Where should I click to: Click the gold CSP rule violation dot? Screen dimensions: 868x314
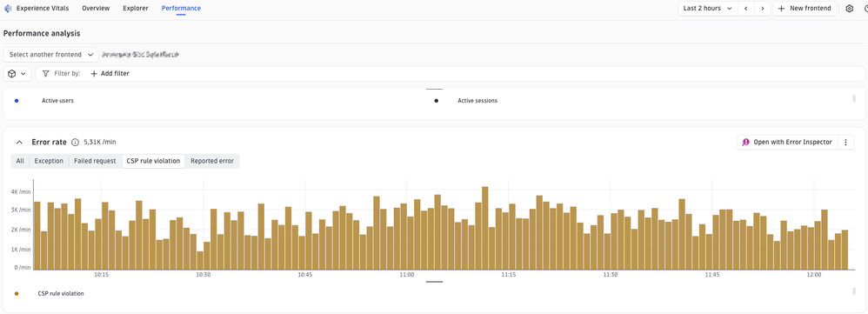click(x=17, y=293)
